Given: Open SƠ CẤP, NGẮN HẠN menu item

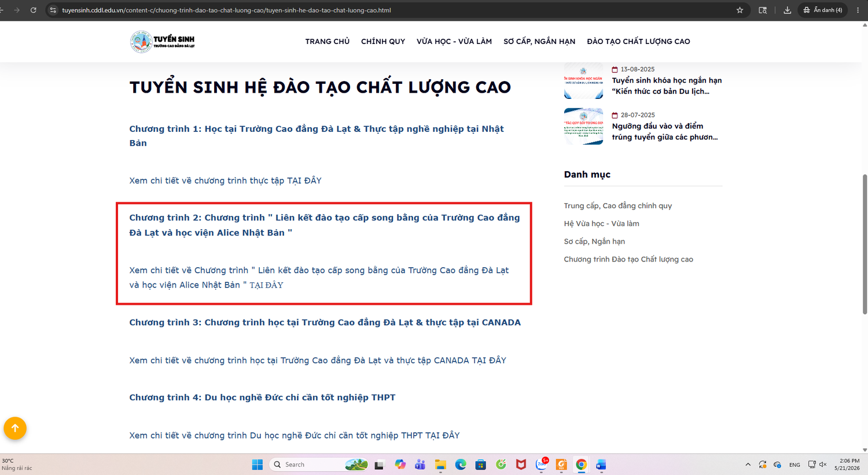Looking at the screenshot, I should tap(539, 42).
